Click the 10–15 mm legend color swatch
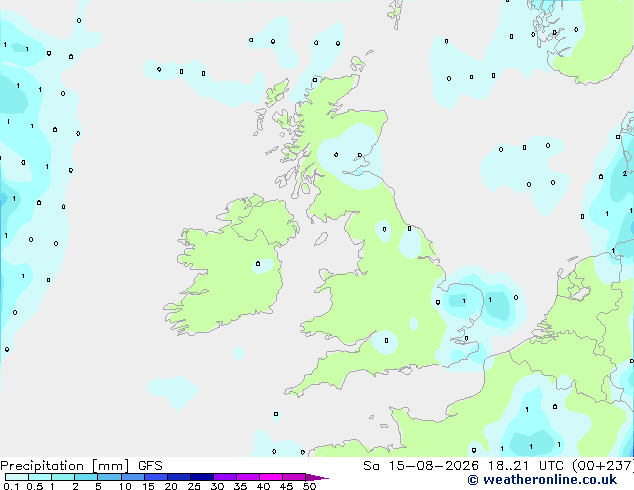Viewport: 634px width, 490px height. click(x=133, y=477)
